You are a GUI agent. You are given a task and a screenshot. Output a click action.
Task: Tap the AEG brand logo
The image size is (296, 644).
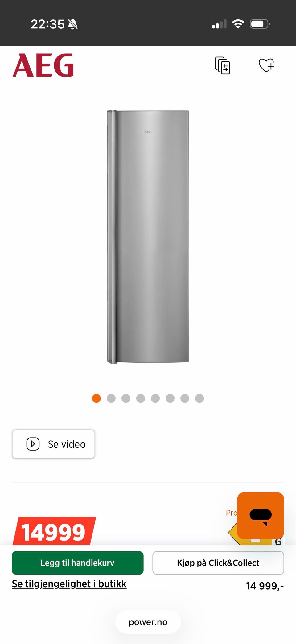[43, 65]
